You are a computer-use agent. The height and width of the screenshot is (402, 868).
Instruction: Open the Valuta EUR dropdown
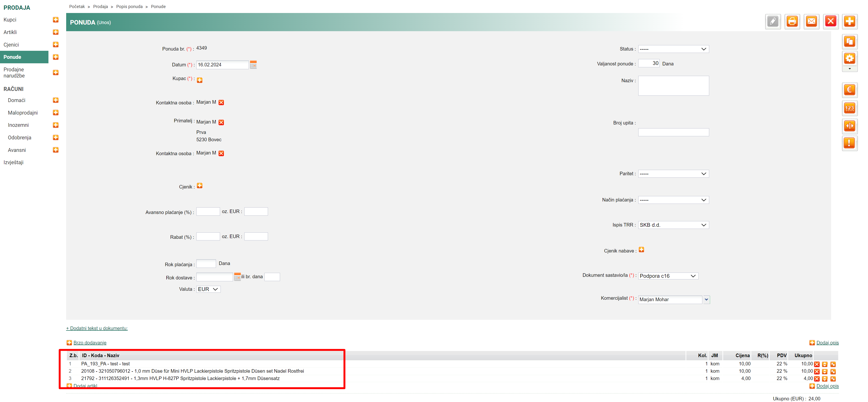pos(208,289)
